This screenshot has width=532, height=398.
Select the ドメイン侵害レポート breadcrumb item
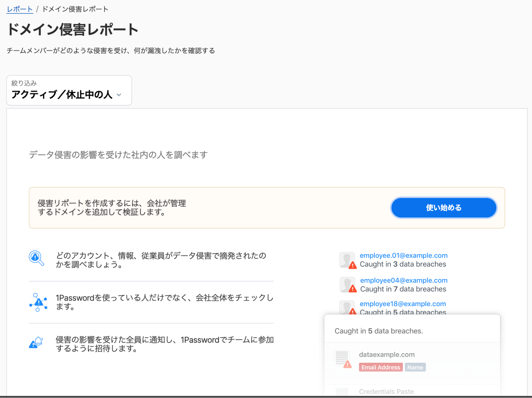[75, 9]
